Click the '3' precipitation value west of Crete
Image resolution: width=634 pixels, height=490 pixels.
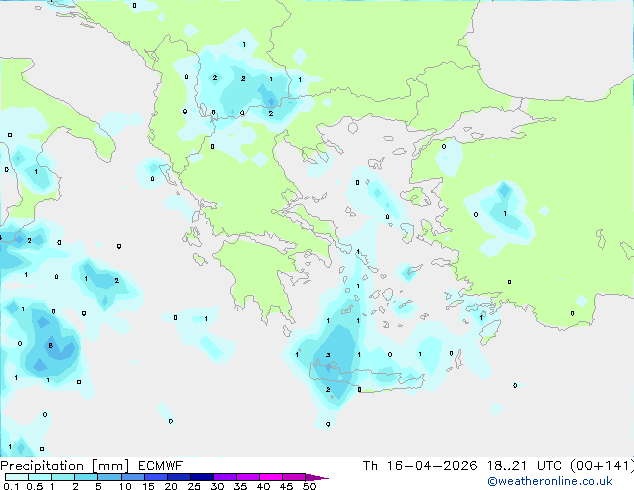328,355
